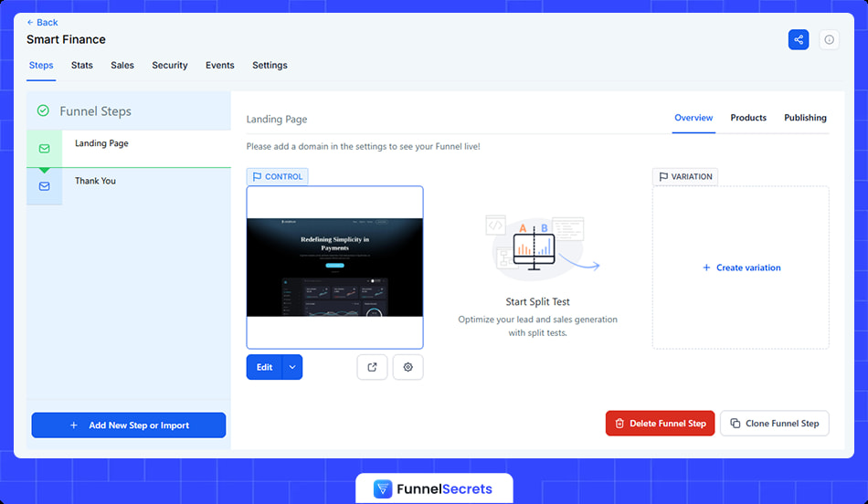
Task: Expand the Edit button dropdown arrow
Action: pyautogui.click(x=292, y=367)
